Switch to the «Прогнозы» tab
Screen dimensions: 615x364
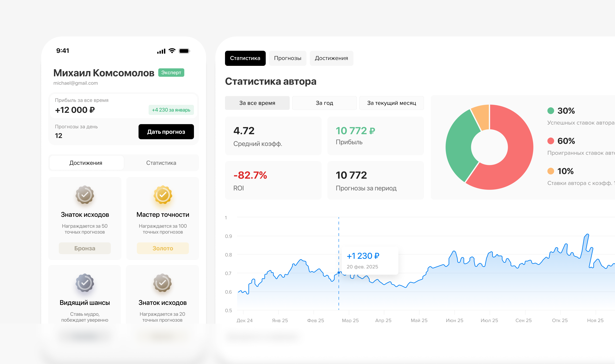click(x=288, y=58)
